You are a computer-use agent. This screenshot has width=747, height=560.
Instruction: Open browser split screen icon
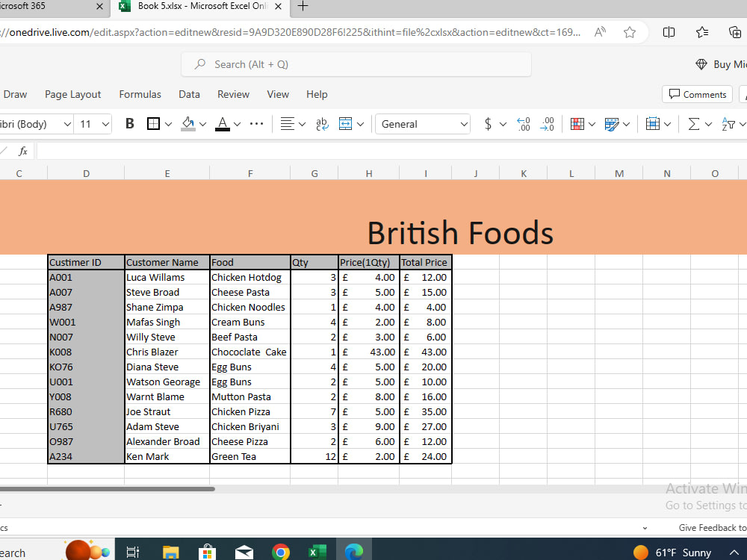(669, 32)
